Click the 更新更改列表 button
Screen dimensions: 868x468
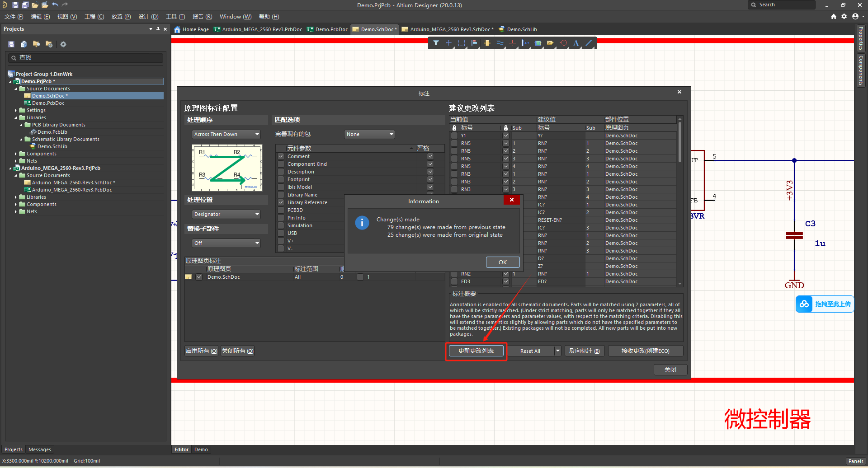[x=476, y=351]
